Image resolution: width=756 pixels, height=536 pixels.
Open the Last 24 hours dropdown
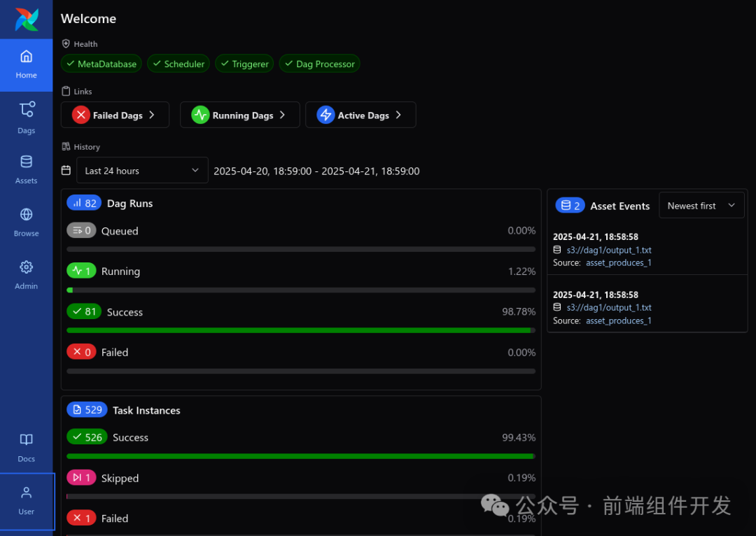(x=142, y=170)
